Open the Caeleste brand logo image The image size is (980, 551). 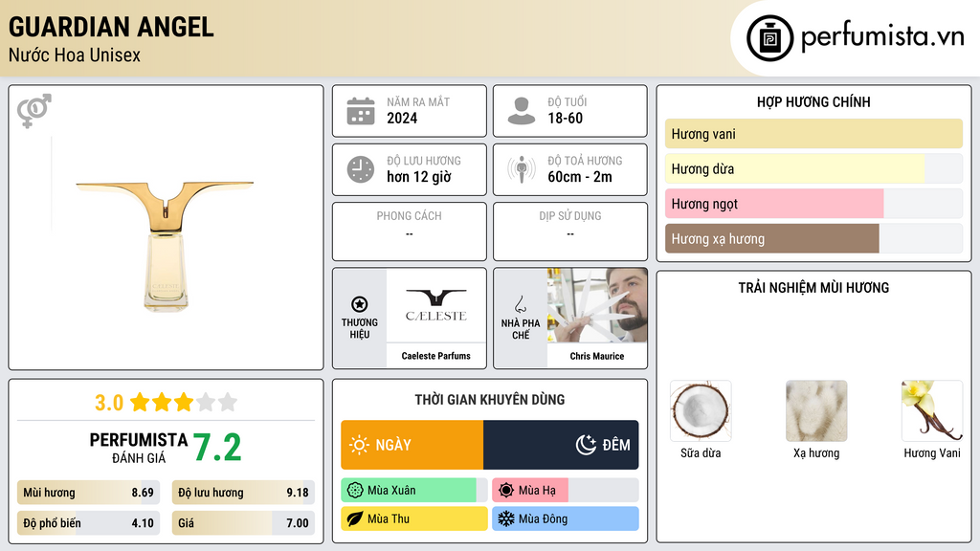[x=436, y=305]
